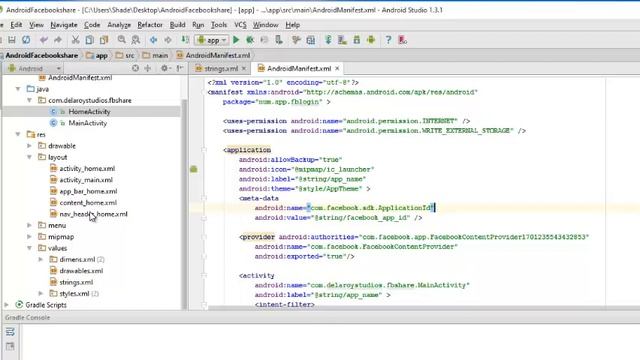Open the Android project view dropdown

click(35, 68)
